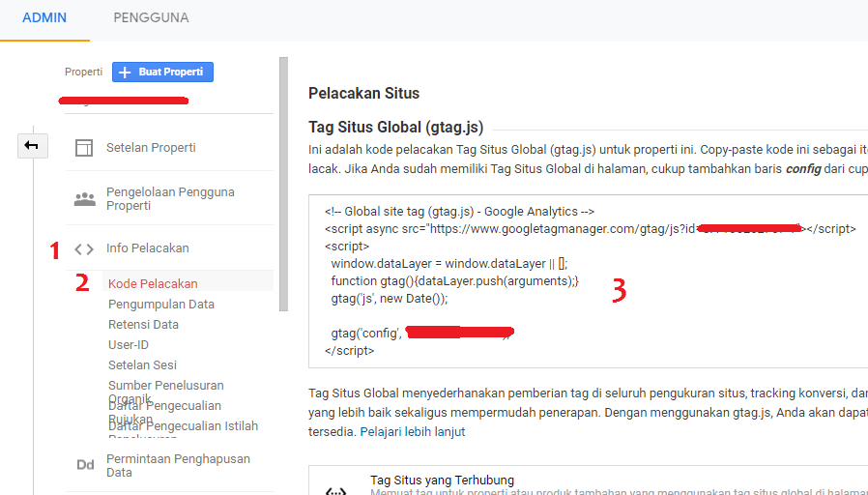Open Pengumpulan Data submenu item

pos(161,304)
